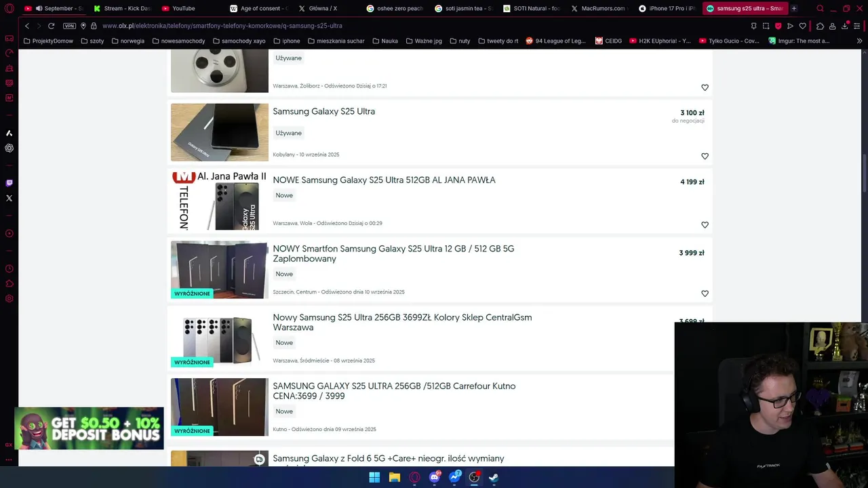Open browser profile account icon
This screenshot has width=868, height=488.
[832, 26]
